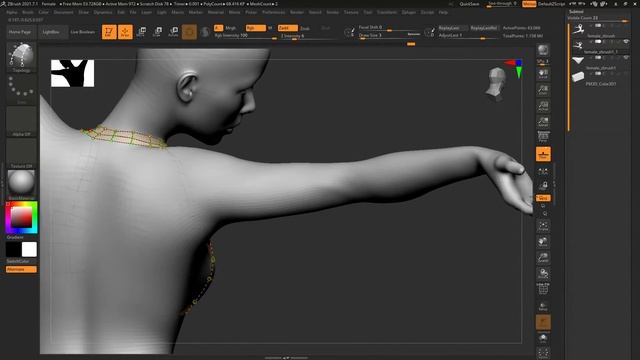Toggle the lock icon above Qxyz

click(x=543, y=186)
